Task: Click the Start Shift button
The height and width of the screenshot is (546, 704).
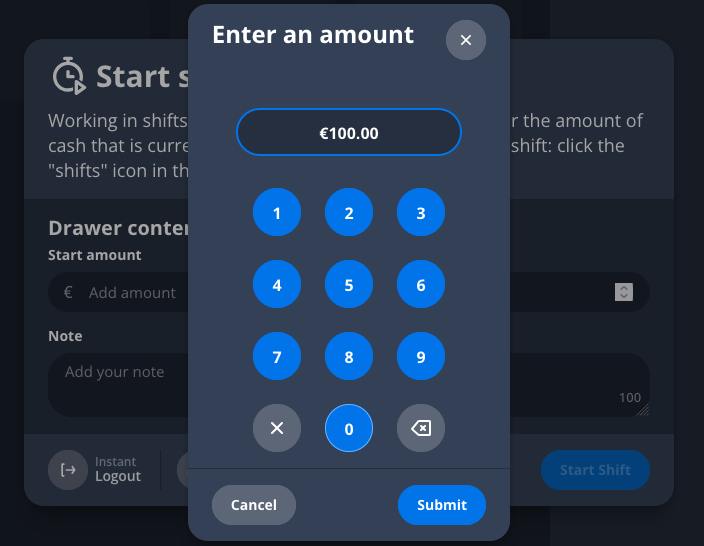Action: 595,470
